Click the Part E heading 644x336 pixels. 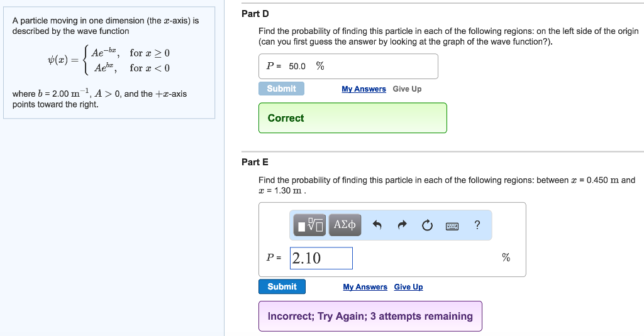point(255,162)
